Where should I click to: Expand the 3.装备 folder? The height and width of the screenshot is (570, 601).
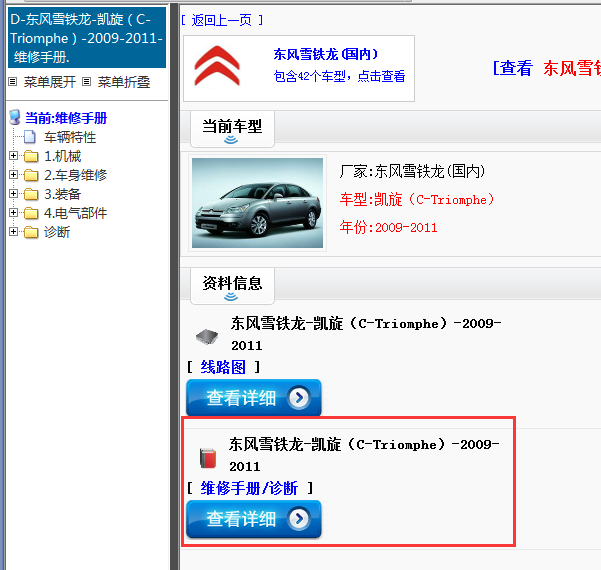coord(13,193)
